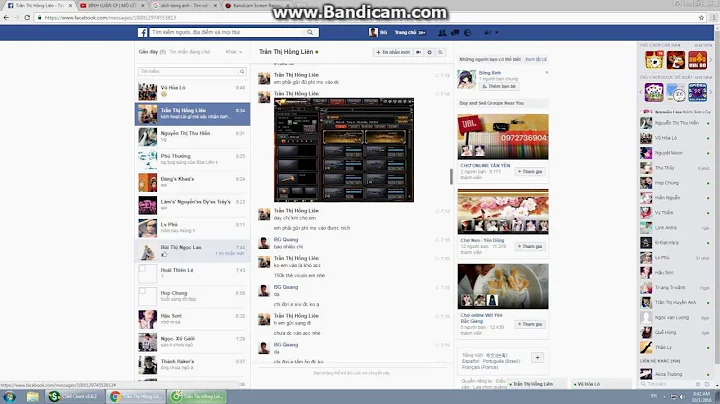Open conversation with Đông's Khoả's

pos(192,182)
